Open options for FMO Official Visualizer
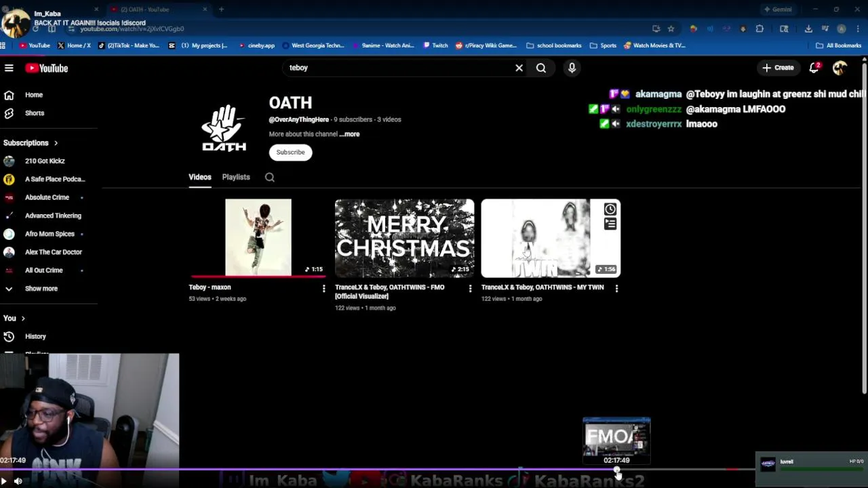The image size is (868, 488). click(470, 289)
